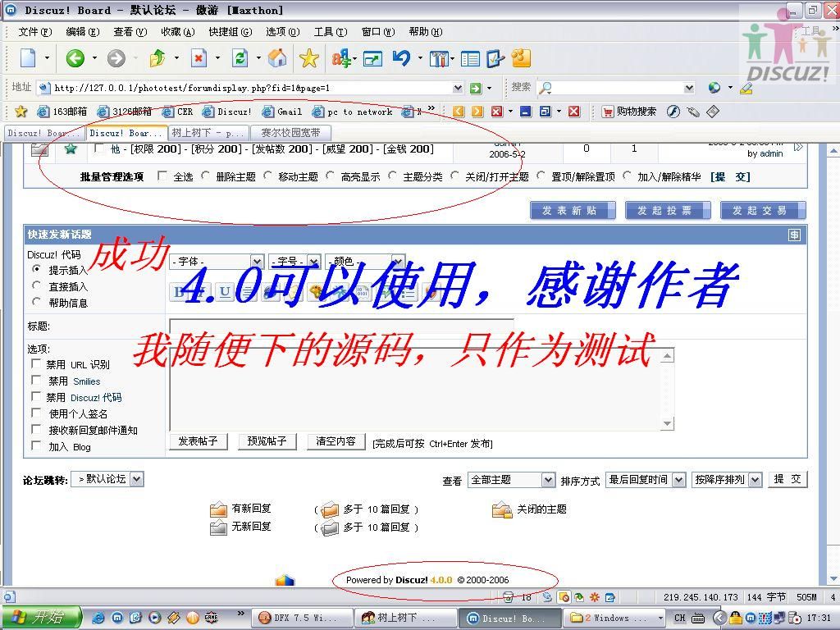Click the green Back navigation arrow
Screen dimensions: 840x630
(x=75, y=58)
